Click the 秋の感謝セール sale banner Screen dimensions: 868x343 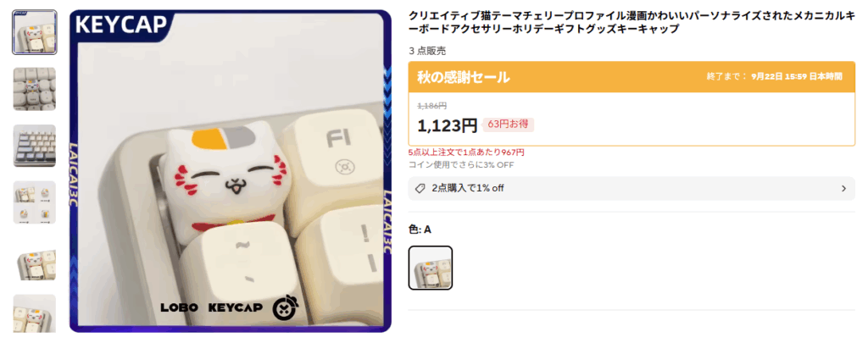[632, 77]
